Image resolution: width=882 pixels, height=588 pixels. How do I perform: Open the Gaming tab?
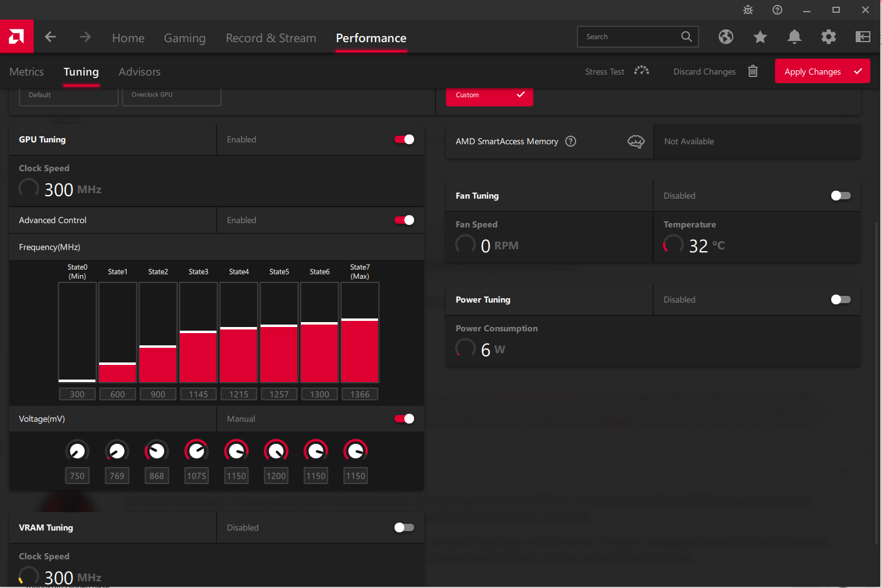click(x=185, y=38)
